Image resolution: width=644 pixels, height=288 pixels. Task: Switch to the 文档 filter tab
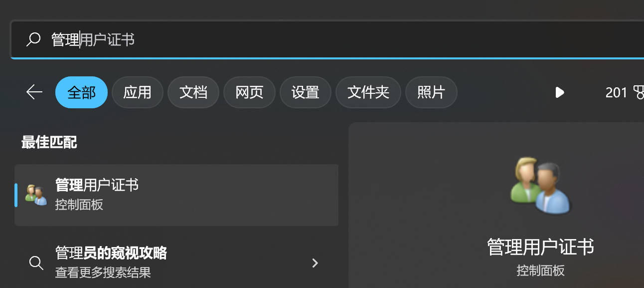tap(193, 92)
